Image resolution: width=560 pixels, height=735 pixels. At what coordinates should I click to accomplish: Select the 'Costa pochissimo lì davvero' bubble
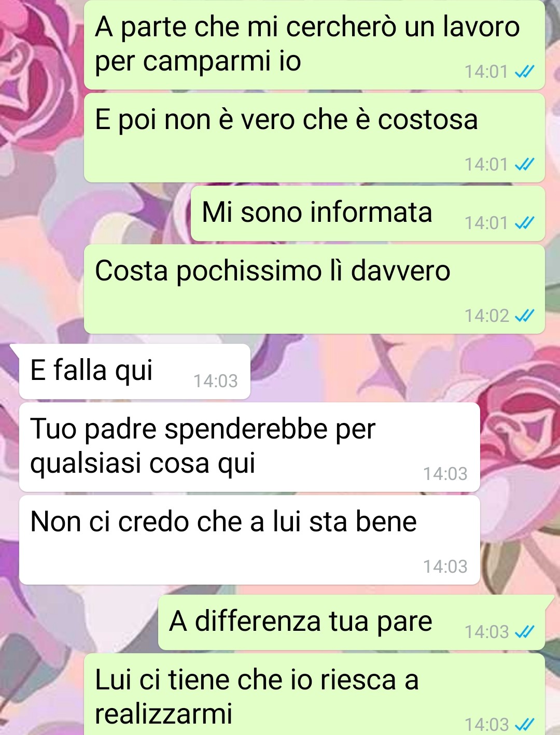[x=314, y=289]
